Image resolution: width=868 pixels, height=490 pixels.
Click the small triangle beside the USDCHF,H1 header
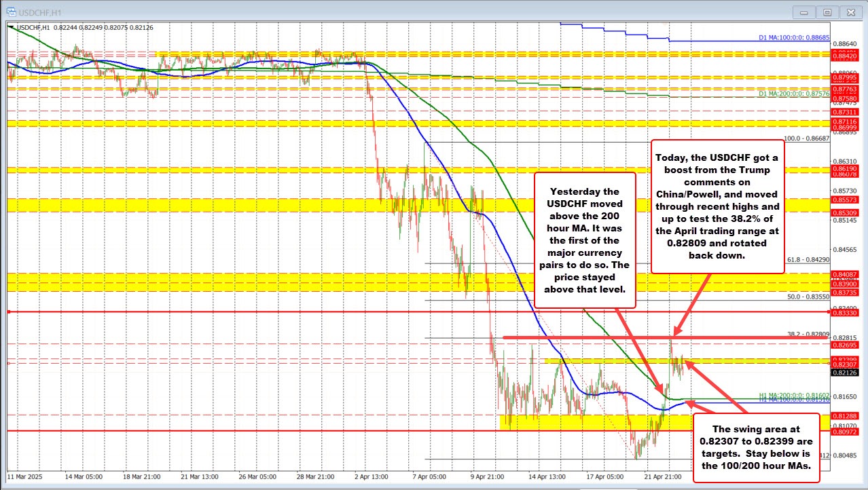(x=10, y=27)
